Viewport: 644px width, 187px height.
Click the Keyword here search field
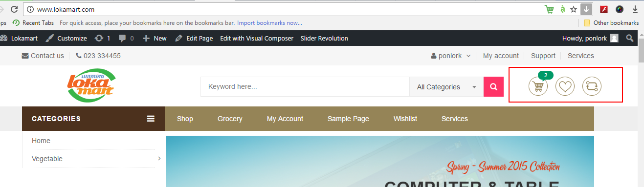click(305, 87)
